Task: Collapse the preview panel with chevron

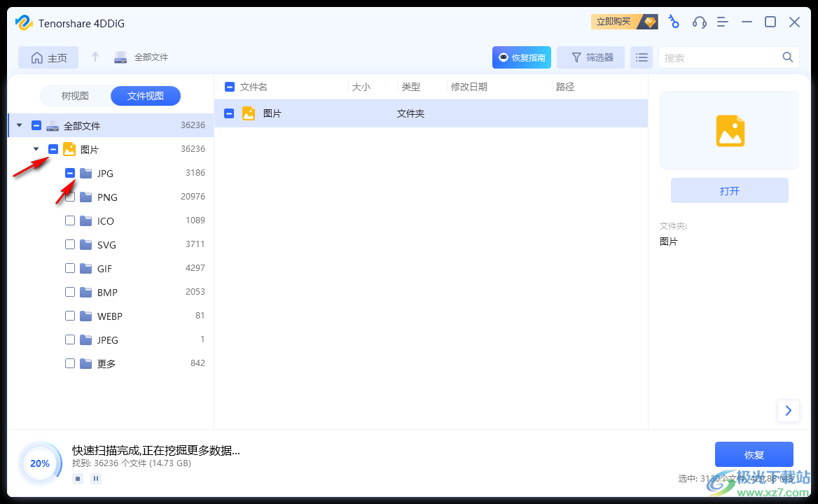Action: point(789,411)
